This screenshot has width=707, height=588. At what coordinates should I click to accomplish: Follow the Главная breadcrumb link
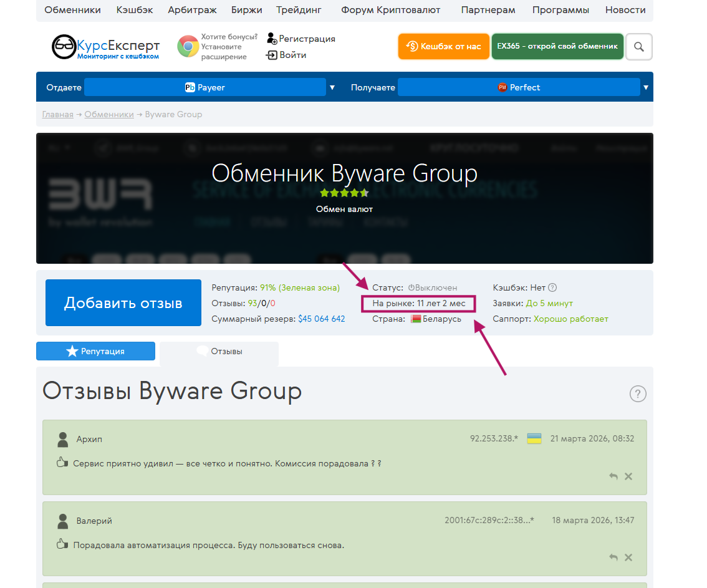[58, 115]
